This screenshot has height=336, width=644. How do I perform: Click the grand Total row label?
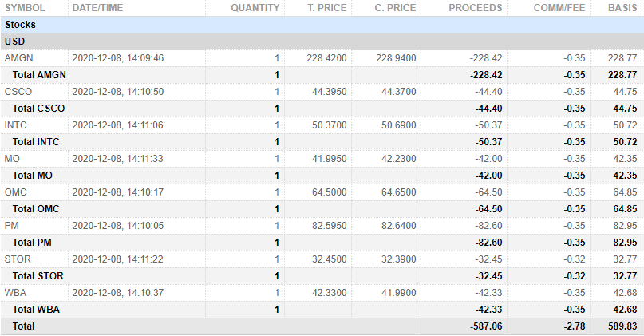click(23, 326)
